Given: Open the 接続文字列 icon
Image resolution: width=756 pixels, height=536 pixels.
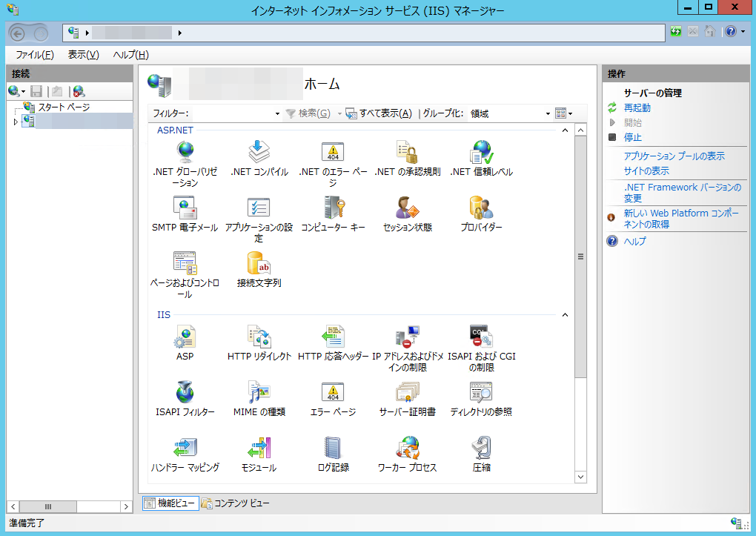Looking at the screenshot, I should coord(259,264).
